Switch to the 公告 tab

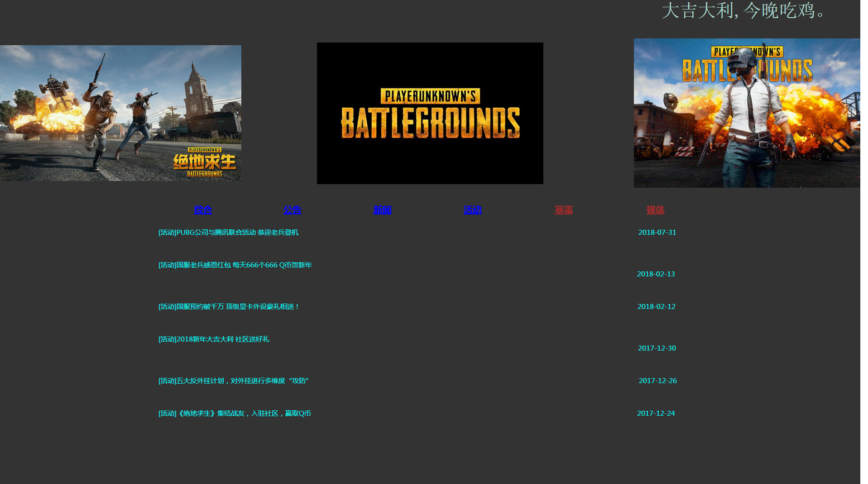[292, 210]
